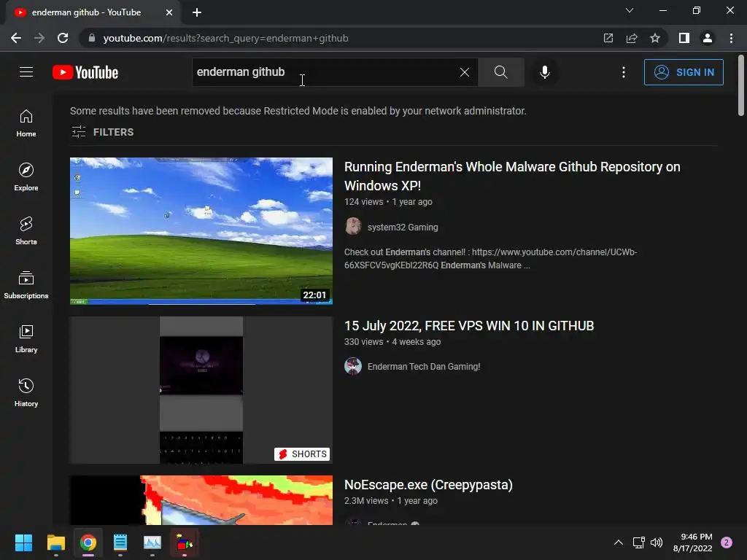Open the Windows XP video thumbnail
The width and height of the screenshot is (747, 560).
pyautogui.click(x=201, y=231)
